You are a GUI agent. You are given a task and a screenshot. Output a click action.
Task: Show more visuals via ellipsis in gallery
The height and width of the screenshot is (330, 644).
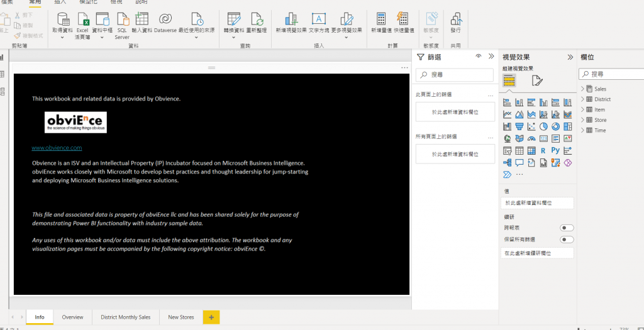point(519,175)
